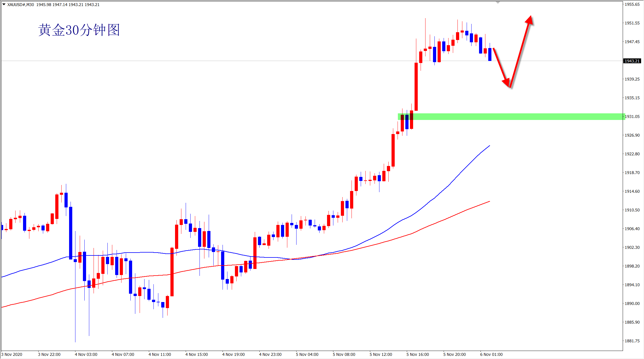The height and width of the screenshot is (359, 644).
Task: Click the 1931.05 price axis label
Action: pyautogui.click(x=632, y=117)
